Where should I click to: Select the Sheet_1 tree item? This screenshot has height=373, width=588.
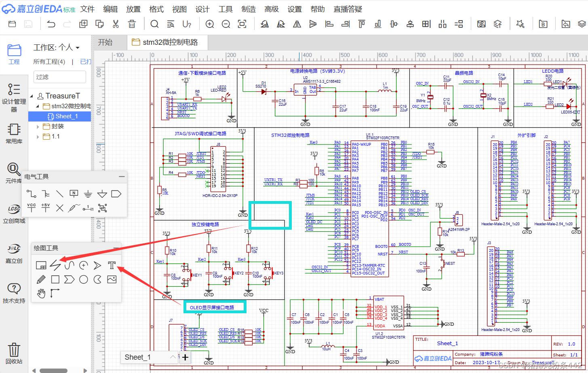click(60, 116)
